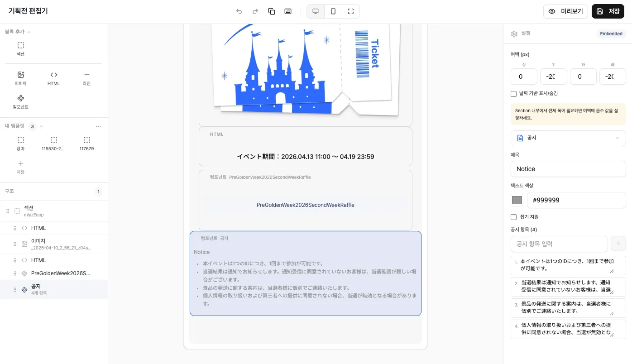Open the 내 템플릿 more options menu
Image resolution: width=632 pixels, height=364 pixels.
pos(98,126)
